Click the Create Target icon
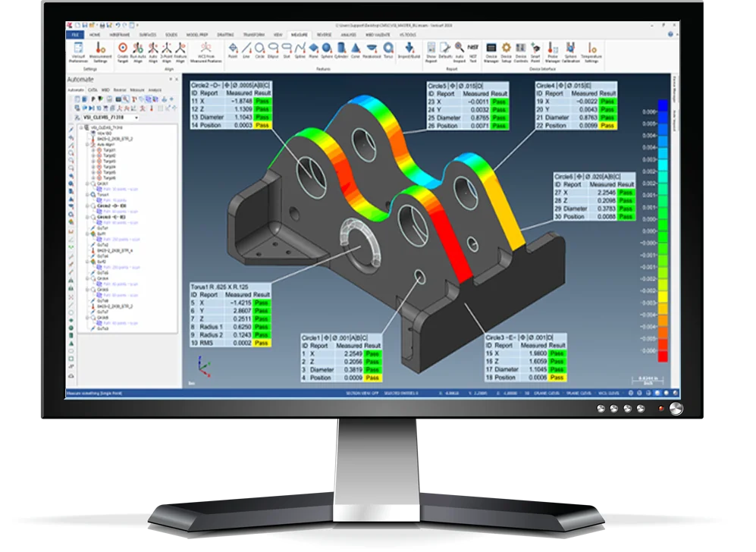The width and height of the screenshot is (756, 552). (123, 52)
